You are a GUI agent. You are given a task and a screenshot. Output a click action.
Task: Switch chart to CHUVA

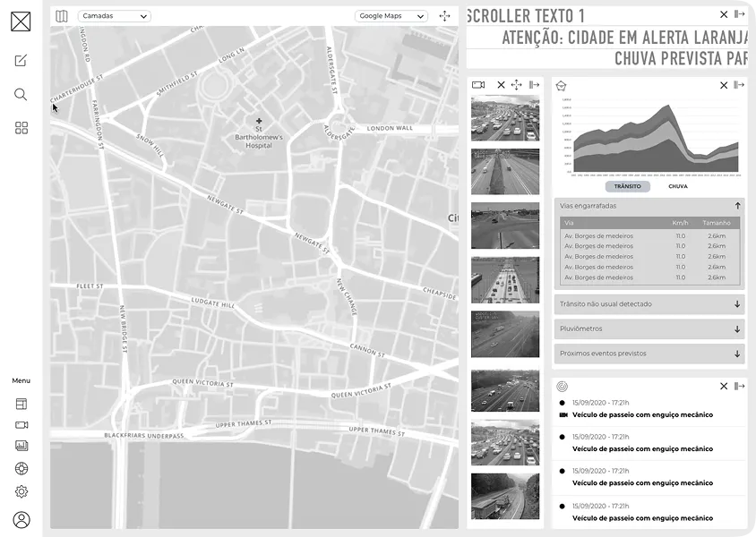[x=678, y=186]
